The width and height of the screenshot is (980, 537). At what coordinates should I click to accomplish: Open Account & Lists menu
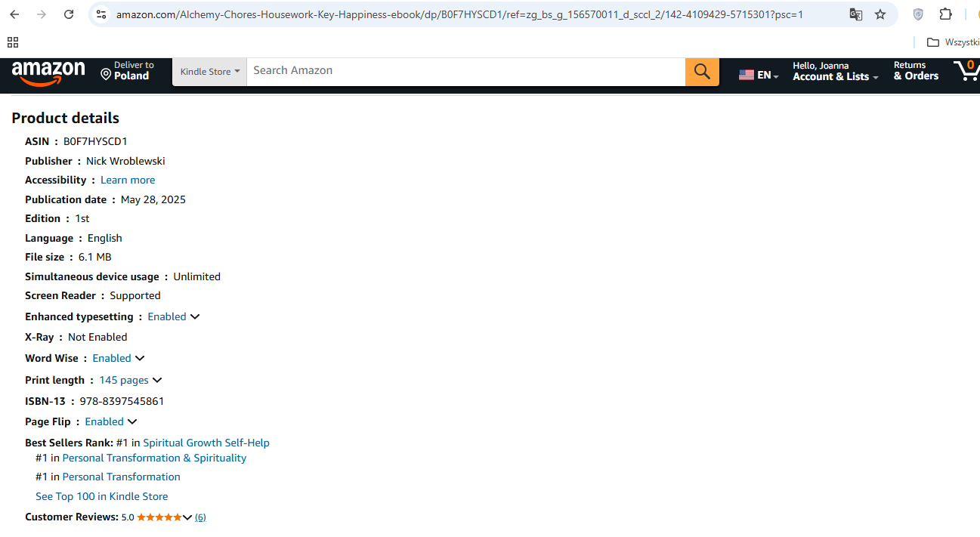click(x=835, y=71)
